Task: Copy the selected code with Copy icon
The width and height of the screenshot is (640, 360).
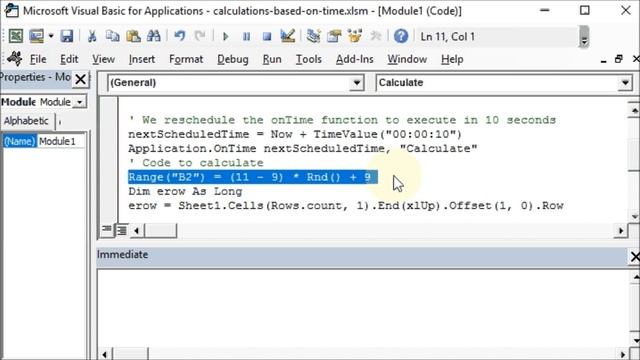Action: point(112,36)
